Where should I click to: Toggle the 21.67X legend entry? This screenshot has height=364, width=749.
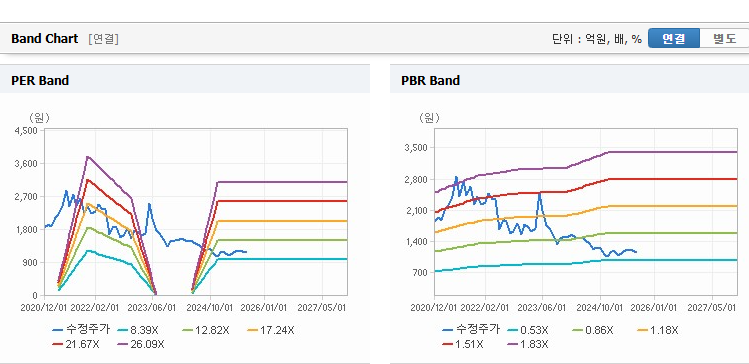click(76, 344)
